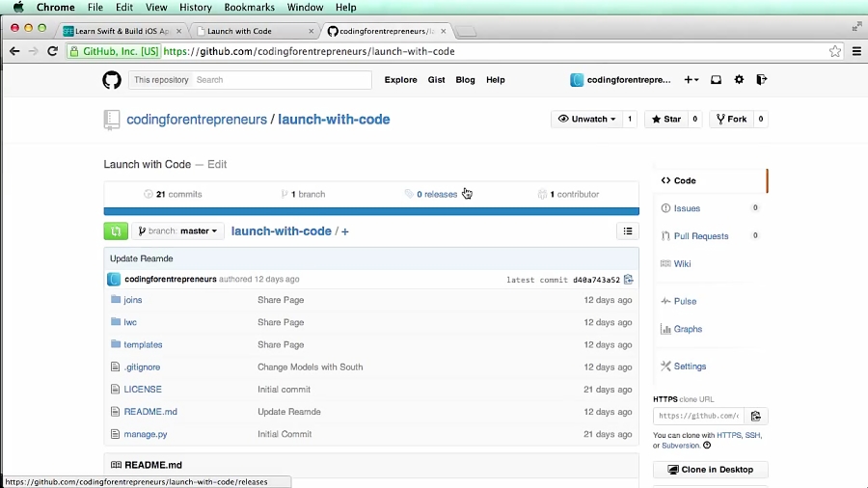Fork the repository

tap(731, 119)
